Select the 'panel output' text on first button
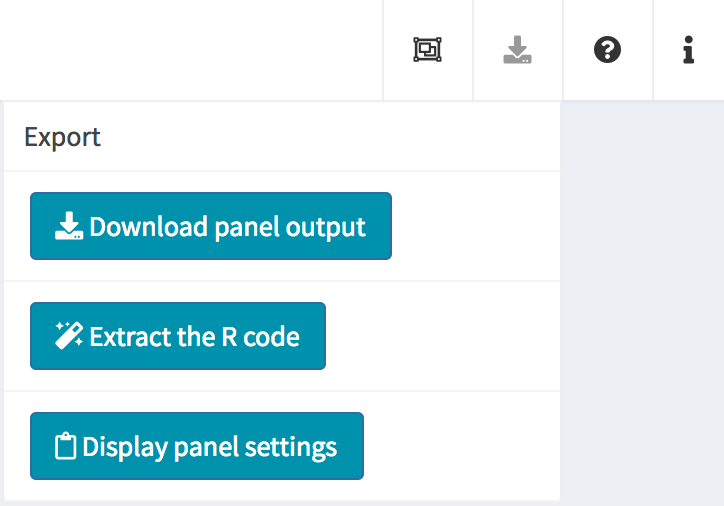The height and width of the screenshot is (506, 724). coord(290,228)
